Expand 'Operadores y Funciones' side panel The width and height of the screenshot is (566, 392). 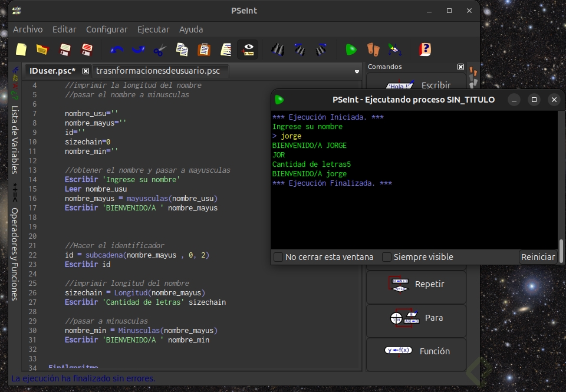click(15, 253)
